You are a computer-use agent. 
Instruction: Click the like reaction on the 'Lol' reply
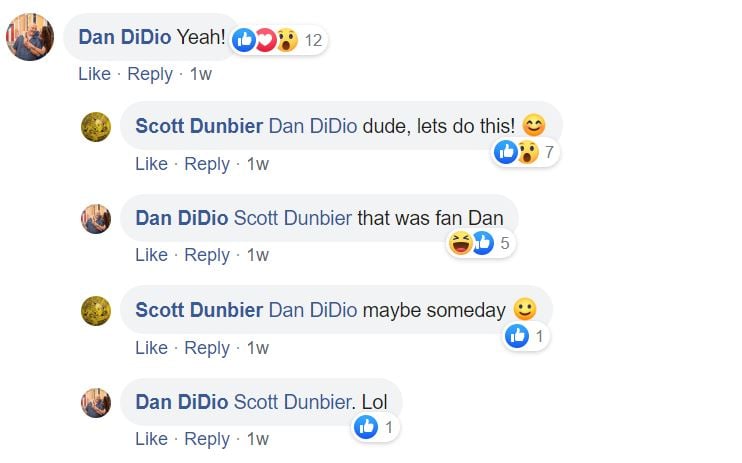[366, 427]
